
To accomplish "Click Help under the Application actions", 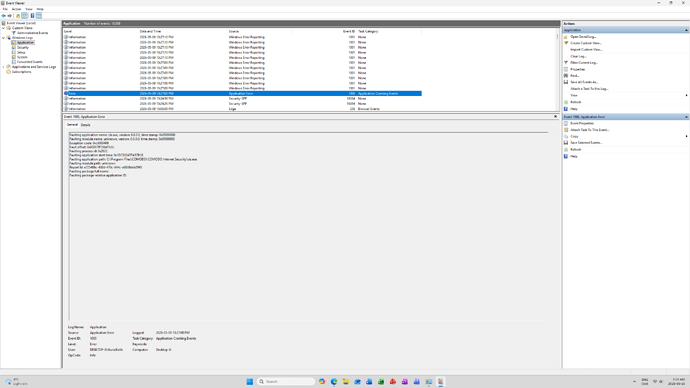I will pos(574,109).
